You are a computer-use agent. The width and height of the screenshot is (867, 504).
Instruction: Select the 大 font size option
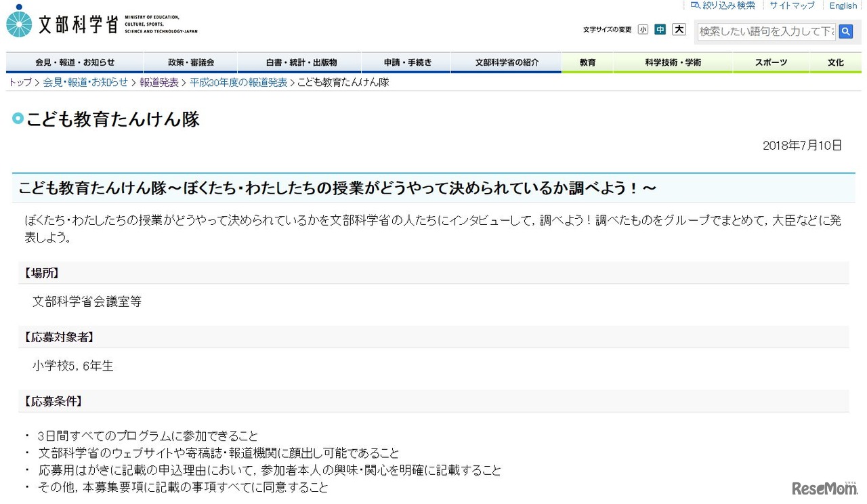click(x=678, y=29)
